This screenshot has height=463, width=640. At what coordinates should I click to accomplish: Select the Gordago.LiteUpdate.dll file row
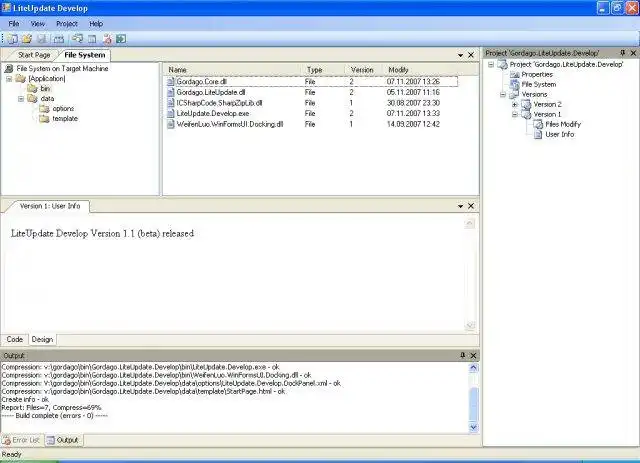[310, 92]
